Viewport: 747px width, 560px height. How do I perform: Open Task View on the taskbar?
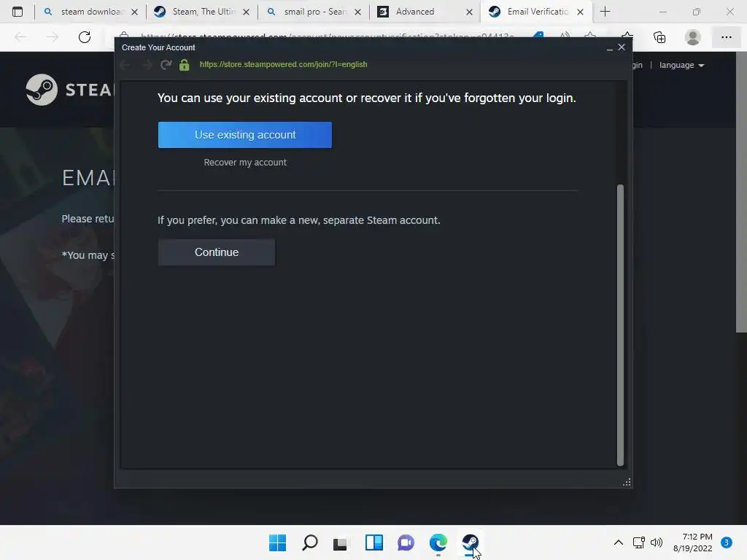[340, 542]
